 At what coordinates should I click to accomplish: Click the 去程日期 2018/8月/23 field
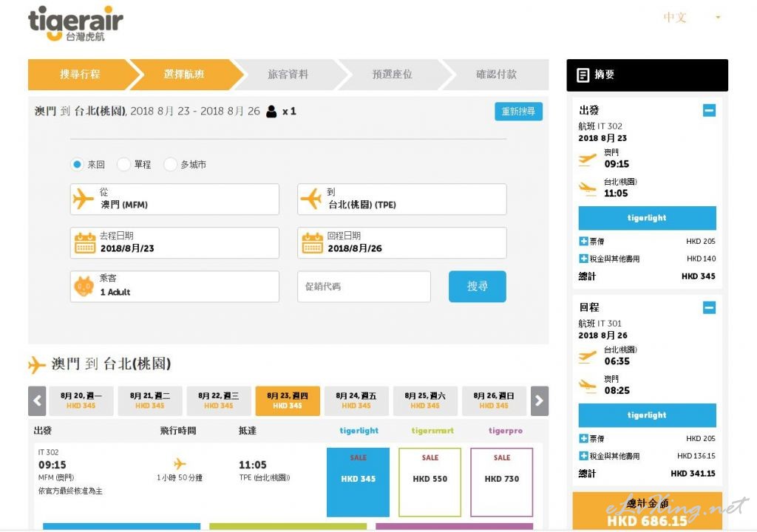tap(174, 243)
